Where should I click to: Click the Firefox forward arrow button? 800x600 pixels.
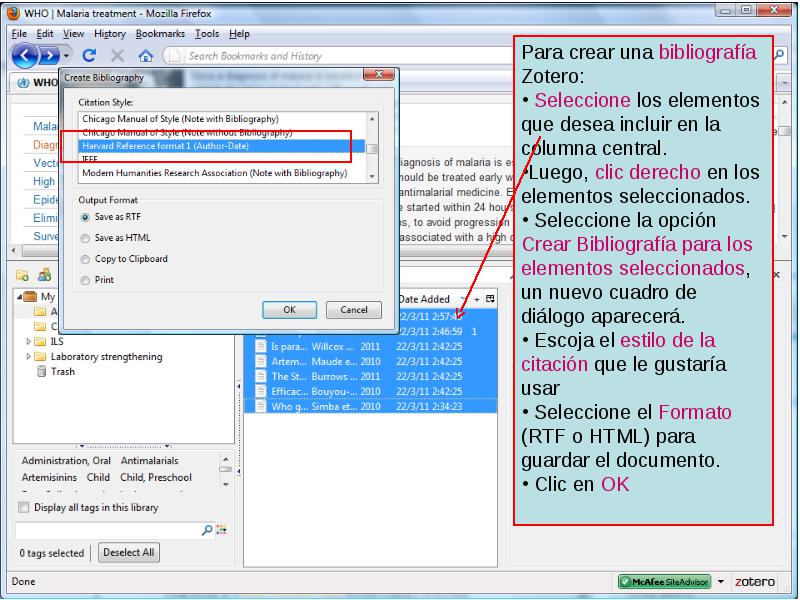click(x=49, y=56)
